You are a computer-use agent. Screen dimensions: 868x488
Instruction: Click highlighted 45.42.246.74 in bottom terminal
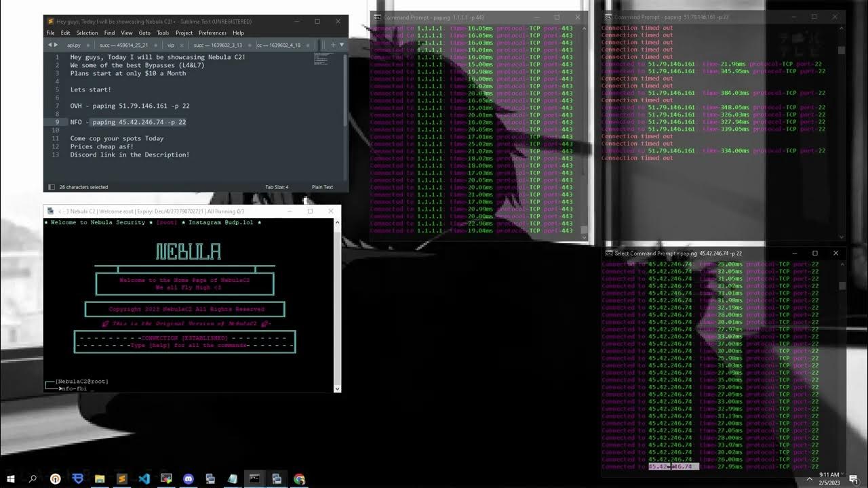pyautogui.click(x=673, y=466)
